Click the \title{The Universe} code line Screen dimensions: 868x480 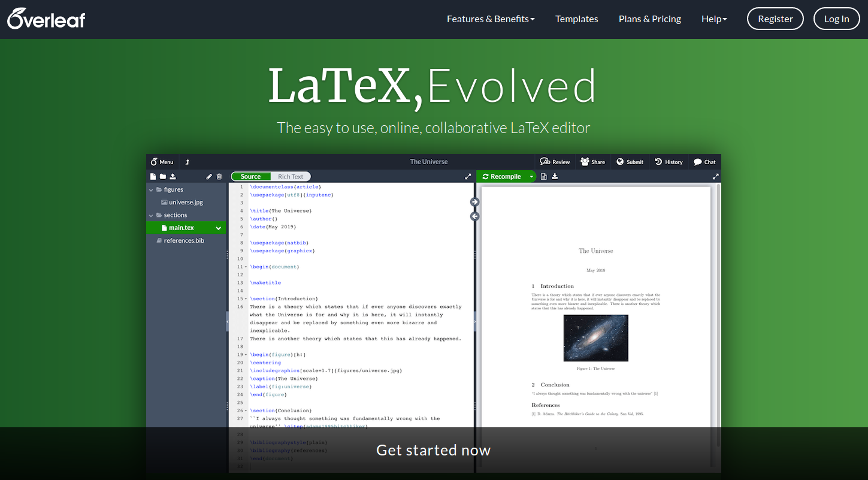(281, 211)
